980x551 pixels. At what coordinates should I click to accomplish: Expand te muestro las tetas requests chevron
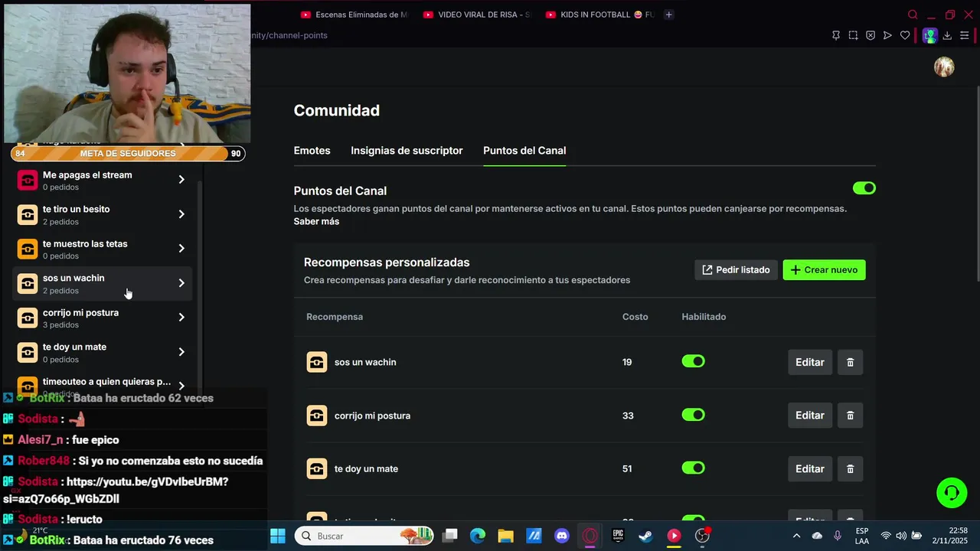point(181,249)
